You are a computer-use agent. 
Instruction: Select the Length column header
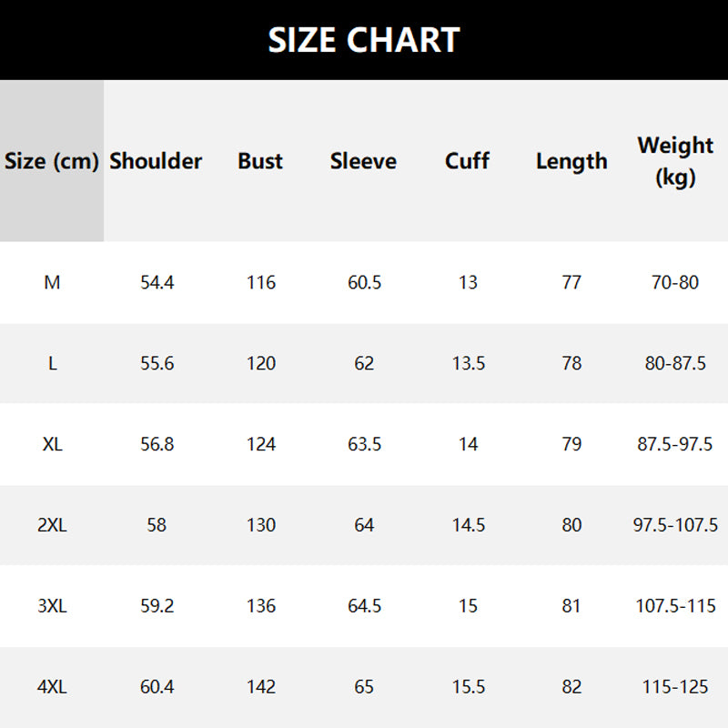571,161
